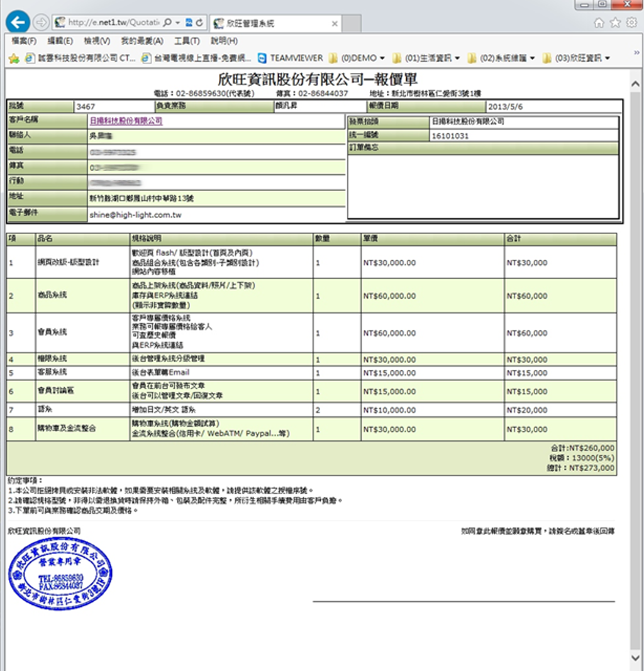Image resolution: width=644 pixels, height=671 pixels.
Task: Expand the (03)欣旺資訊 dropdown arrow
Action: [x=607, y=58]
